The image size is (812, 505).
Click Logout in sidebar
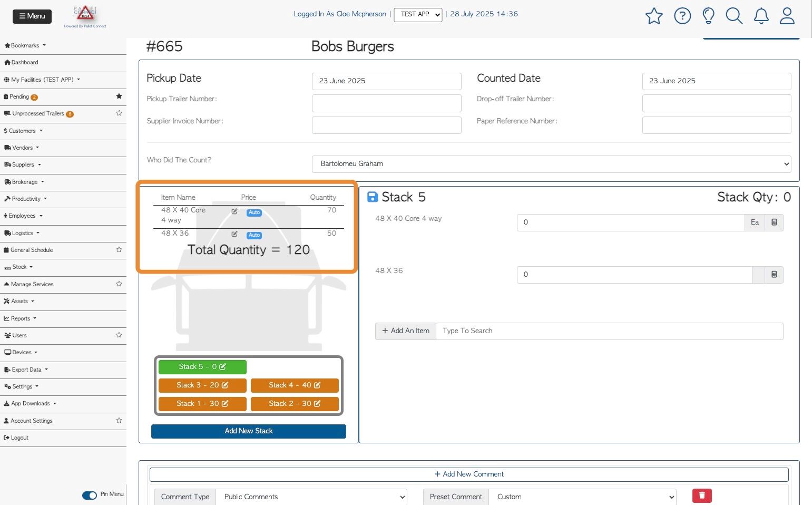(x=16, y=438)
